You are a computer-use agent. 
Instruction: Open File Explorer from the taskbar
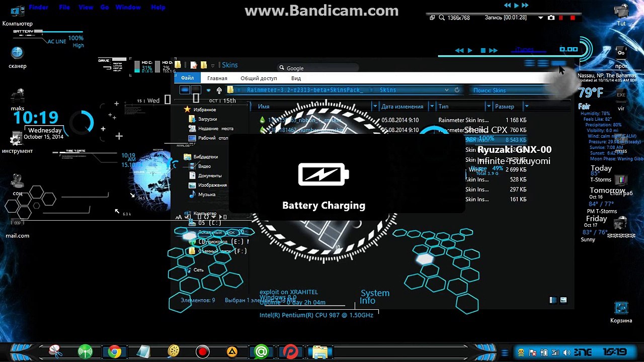(320, 352)
